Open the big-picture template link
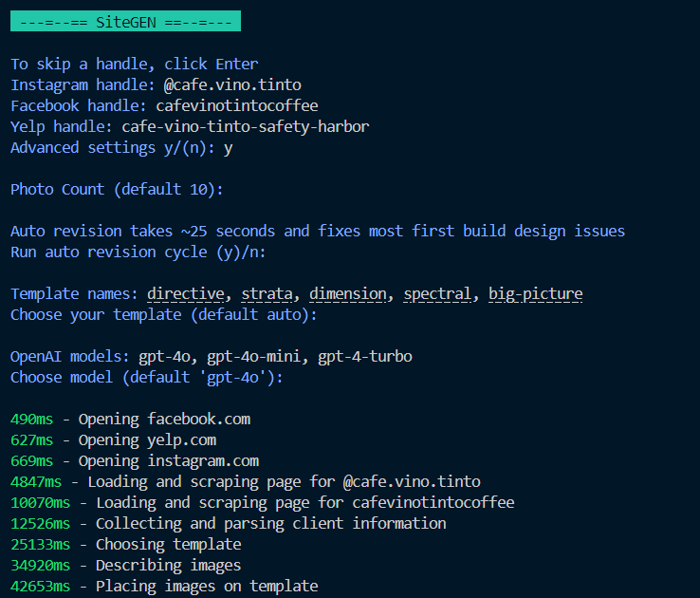The width and height of the screenshot is (700, 598). (535, 294)
